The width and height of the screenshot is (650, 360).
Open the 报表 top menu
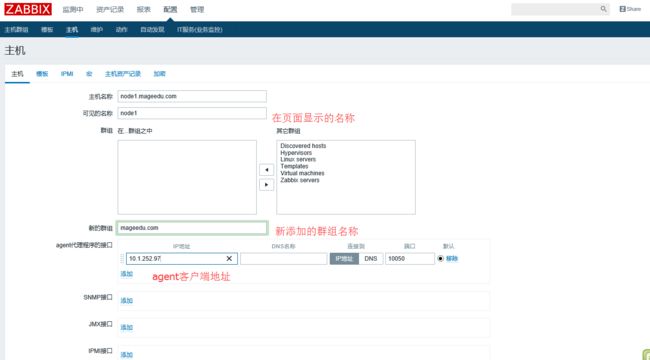144,10
